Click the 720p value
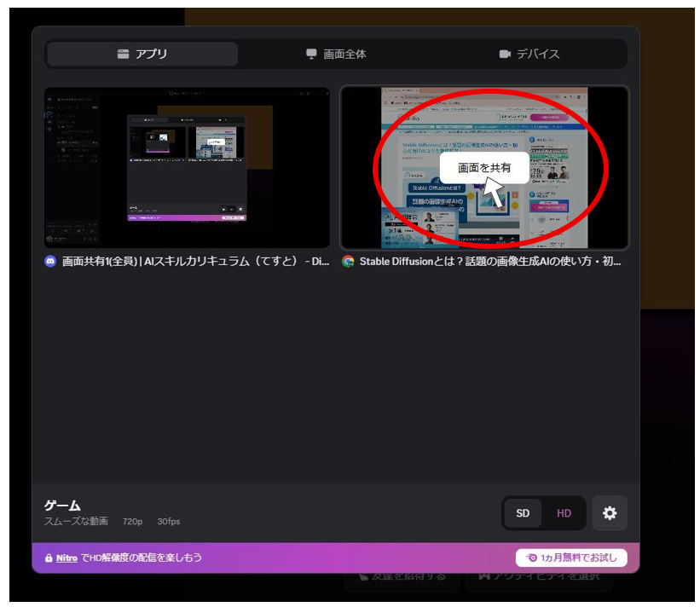The width and height of the screenshot is (700, 607). tap(133, 521)
